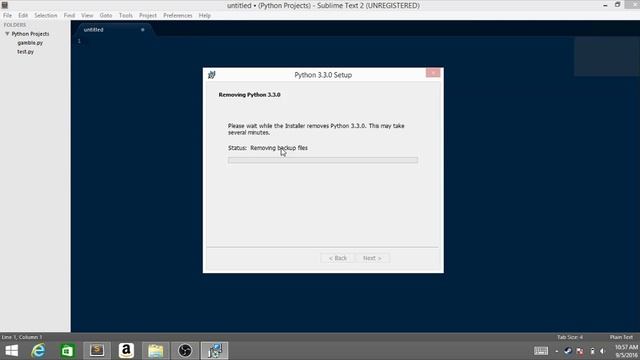Open the Action Center flag icon
This screenshot has height=360, width=640.
point(580,351)
